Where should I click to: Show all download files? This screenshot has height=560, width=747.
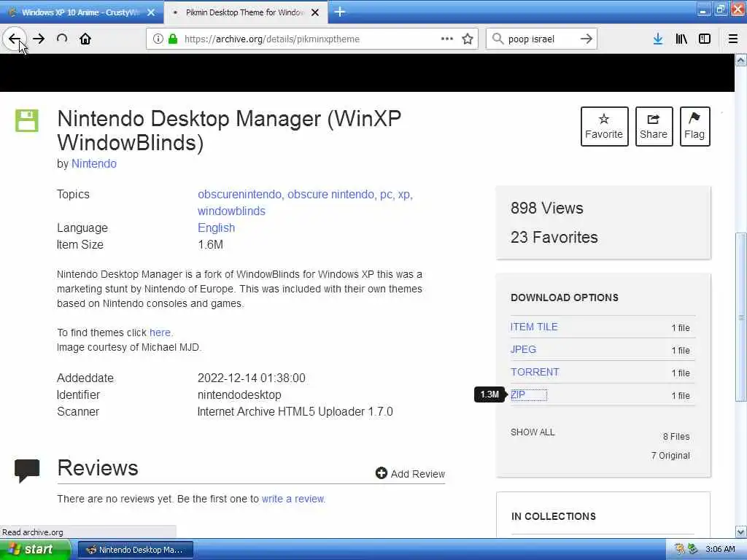pyautogui.click(x=533, y=432)
